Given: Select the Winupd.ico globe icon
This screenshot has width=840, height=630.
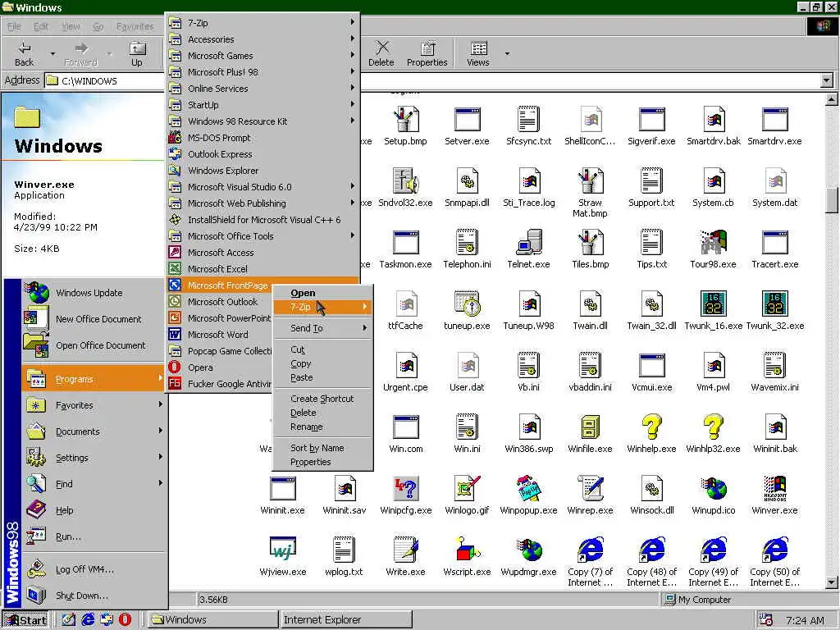Looking at the screenshot, I should [x=713, y=489].
